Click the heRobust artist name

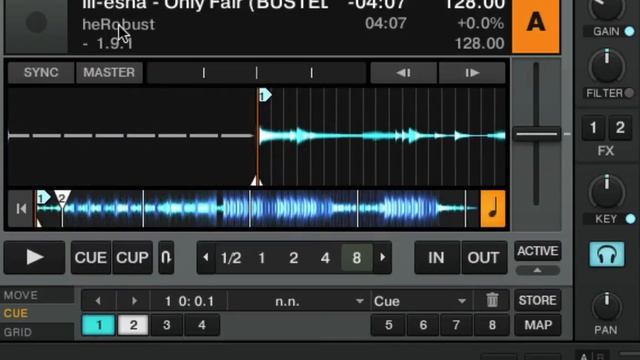pos(118,24)
